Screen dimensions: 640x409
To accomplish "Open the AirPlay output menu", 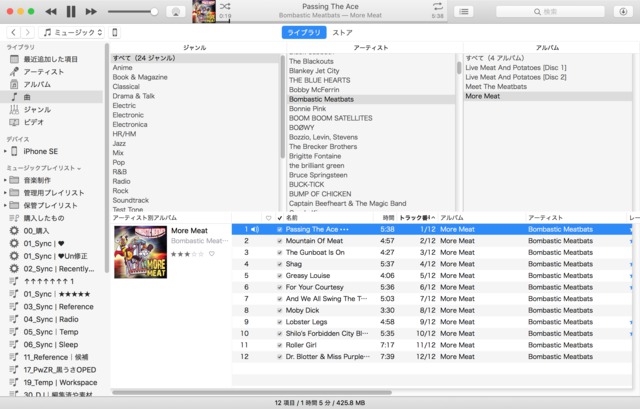I will click(x=175, y=11).
